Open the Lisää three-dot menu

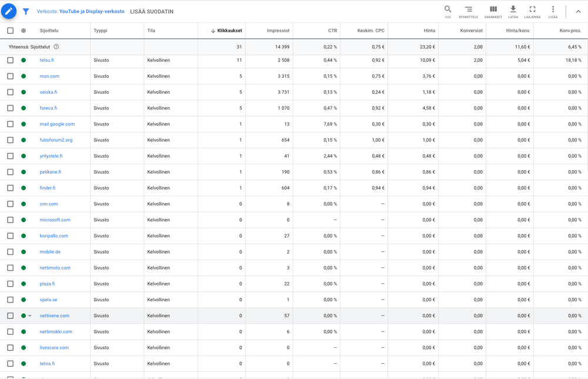553,11
